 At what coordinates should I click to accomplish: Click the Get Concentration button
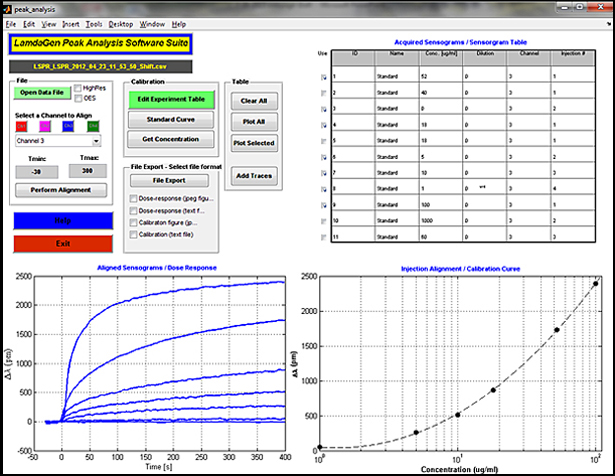[171, 139]
